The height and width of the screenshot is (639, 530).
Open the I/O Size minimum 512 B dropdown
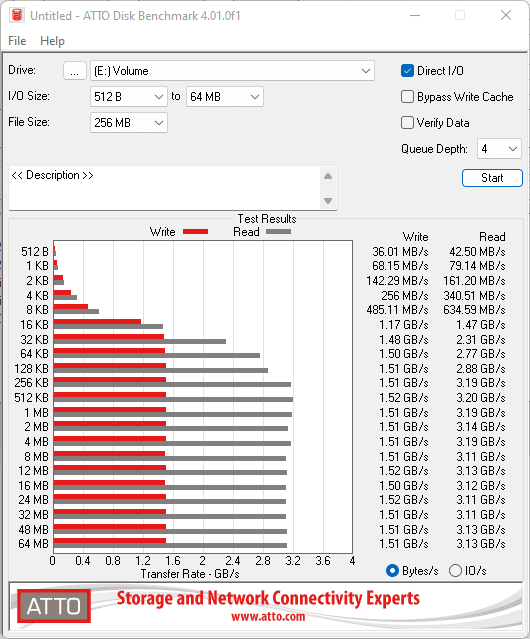point(129,97)
